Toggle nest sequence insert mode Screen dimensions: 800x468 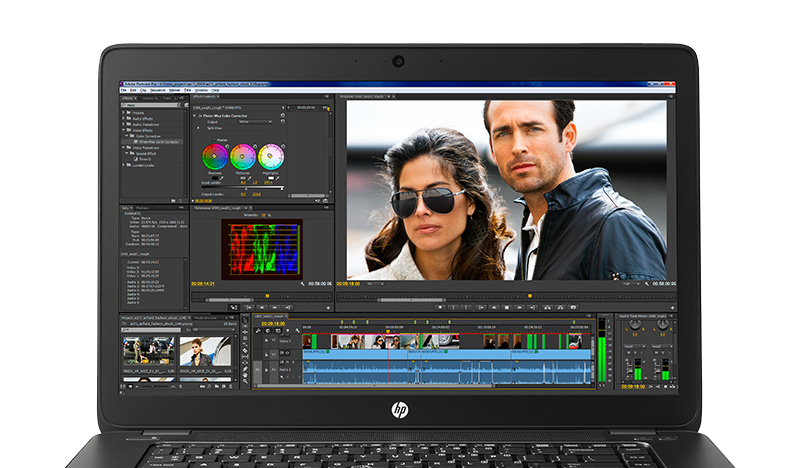point(259,331)
